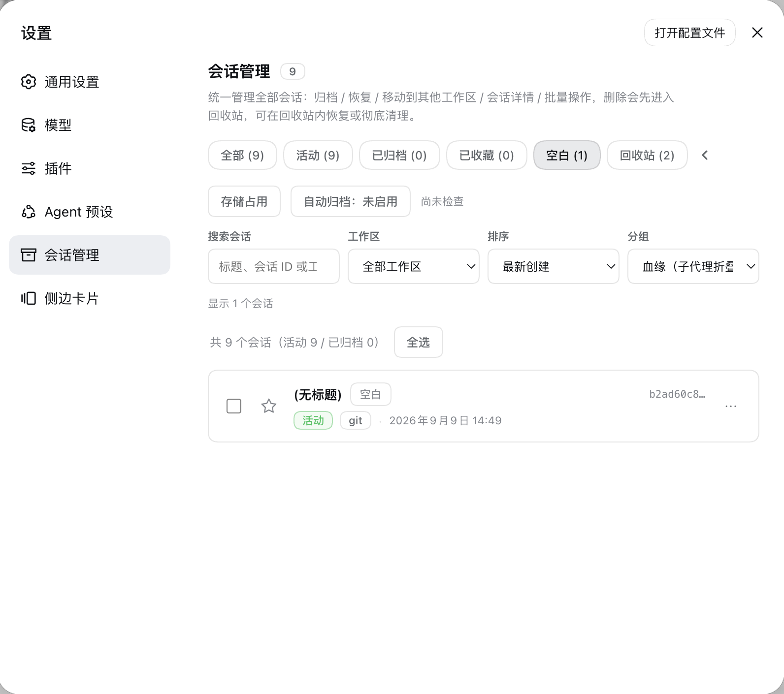The image size is (784, 694).
Task: Click the session ID b2ad60c8…
Action: (x=677, y=394)
